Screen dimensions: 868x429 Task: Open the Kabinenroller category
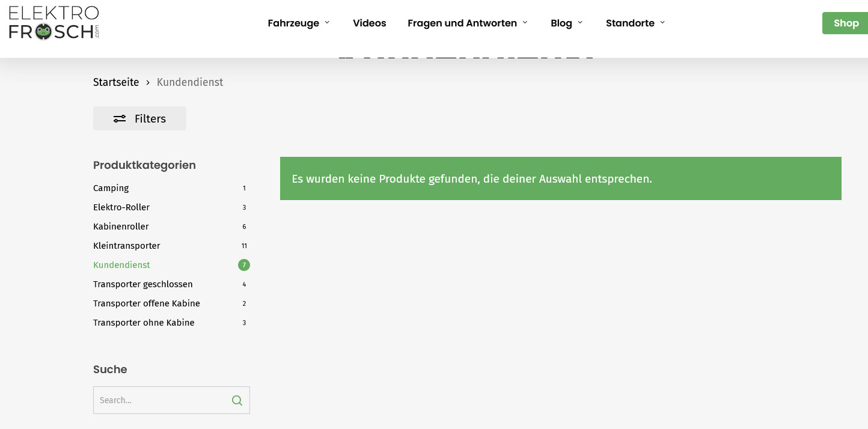(121, 227)
